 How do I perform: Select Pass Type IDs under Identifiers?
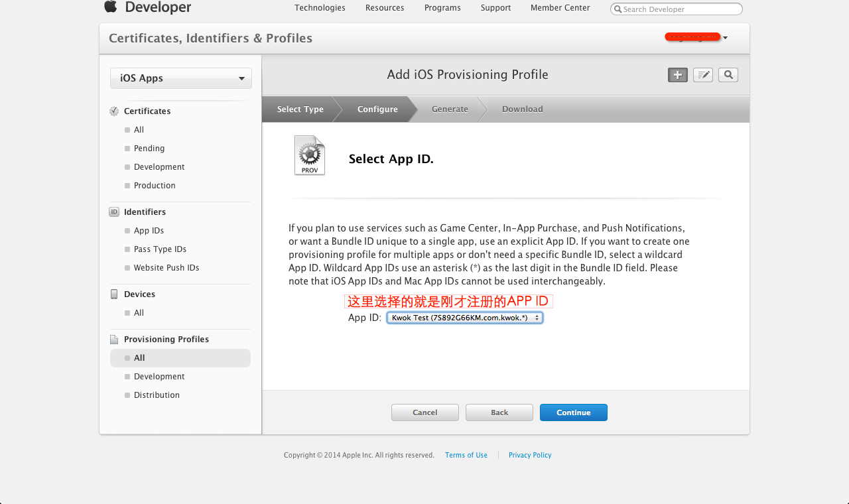160,249
